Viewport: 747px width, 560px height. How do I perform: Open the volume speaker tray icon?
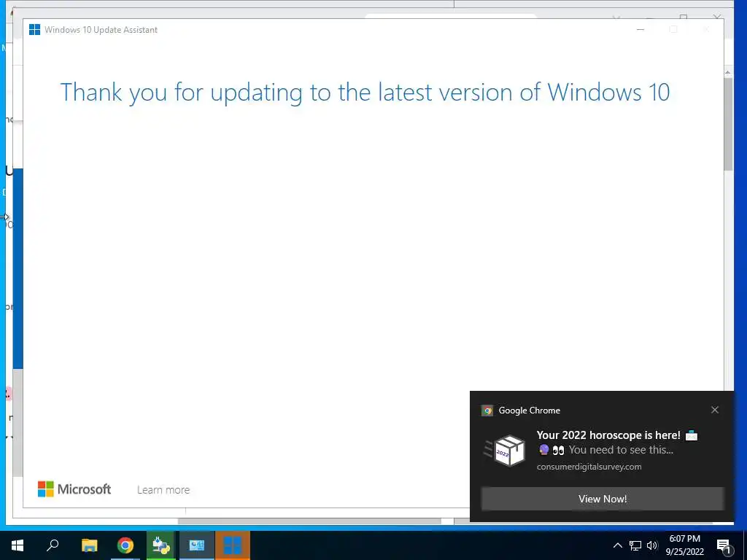pyautogui.click(x=652, y=545)
